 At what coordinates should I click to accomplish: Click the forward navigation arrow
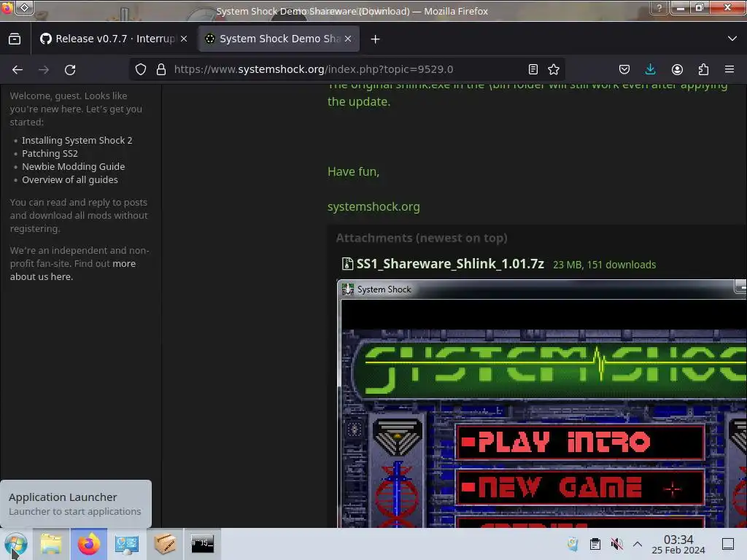point(44,69)
